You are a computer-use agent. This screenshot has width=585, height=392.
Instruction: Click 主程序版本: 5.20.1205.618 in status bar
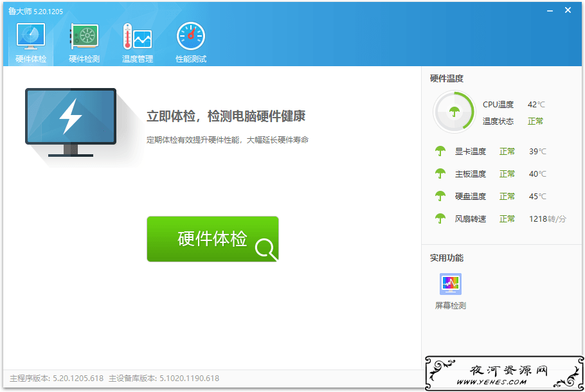[57, 379]
